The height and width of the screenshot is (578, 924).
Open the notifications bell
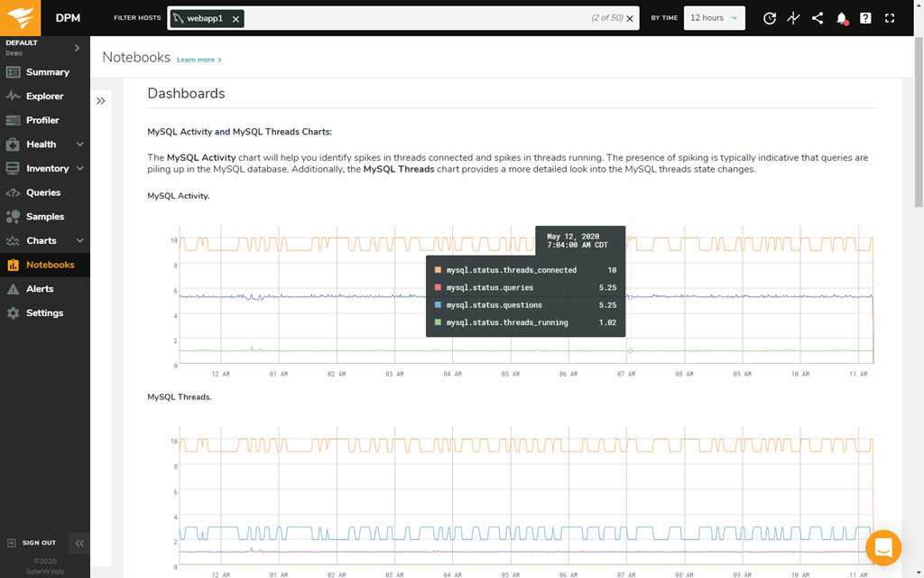point(841,18)
